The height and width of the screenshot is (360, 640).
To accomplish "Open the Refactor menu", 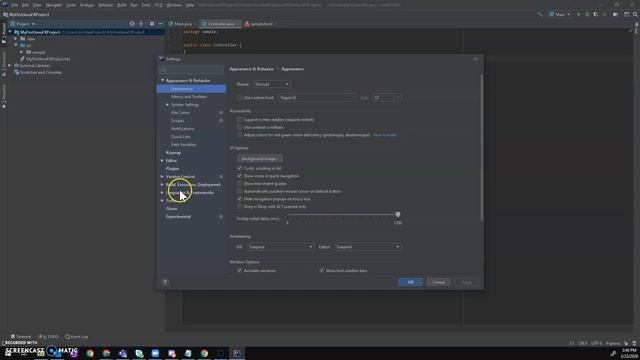I will (x=105, y=5).
